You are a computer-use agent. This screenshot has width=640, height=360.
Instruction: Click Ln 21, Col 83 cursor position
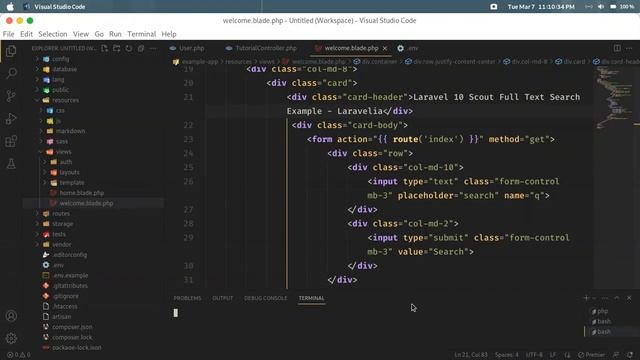(x=471, y=355)
